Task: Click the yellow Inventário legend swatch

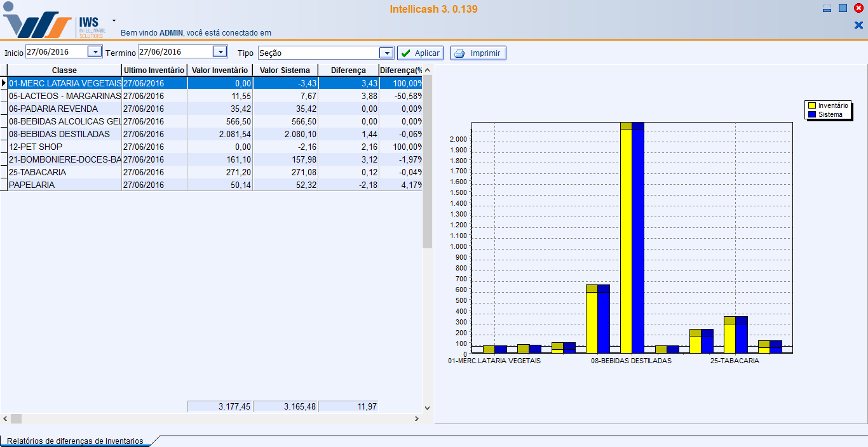Action: point(811,106)
